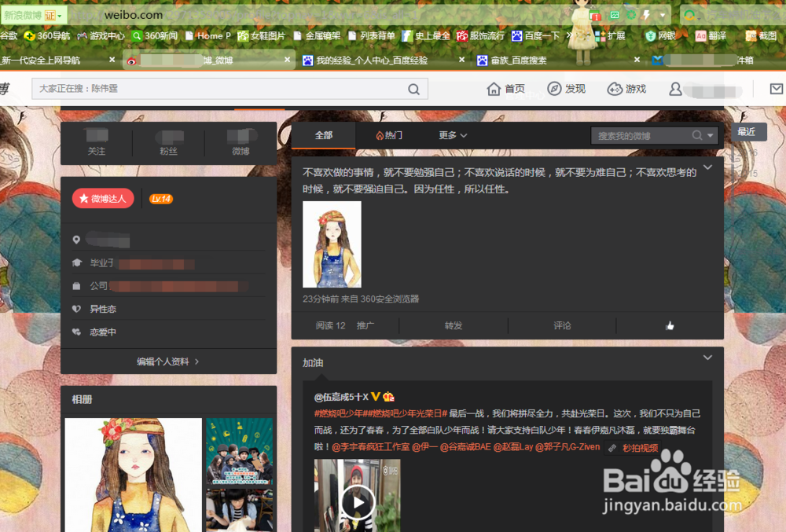Collapse the 加油 post with its chevron
786x532 pixels.
pyautogui.click(x=707, y=357)
